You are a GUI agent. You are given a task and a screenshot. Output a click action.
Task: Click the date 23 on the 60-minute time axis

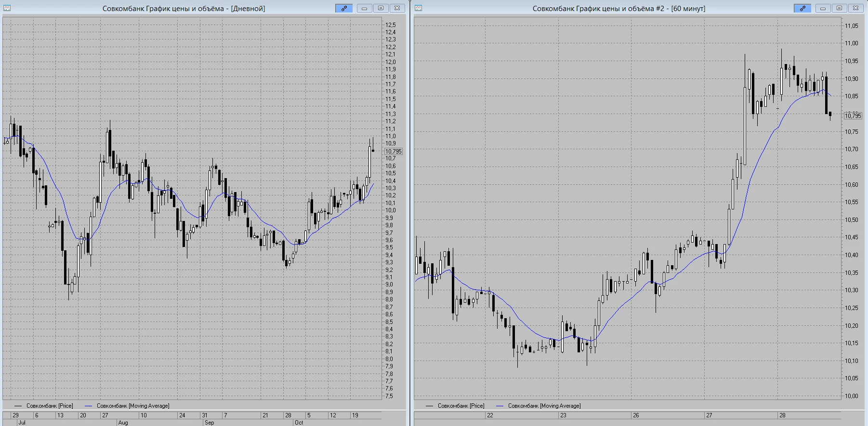click(x=563, y=415)
